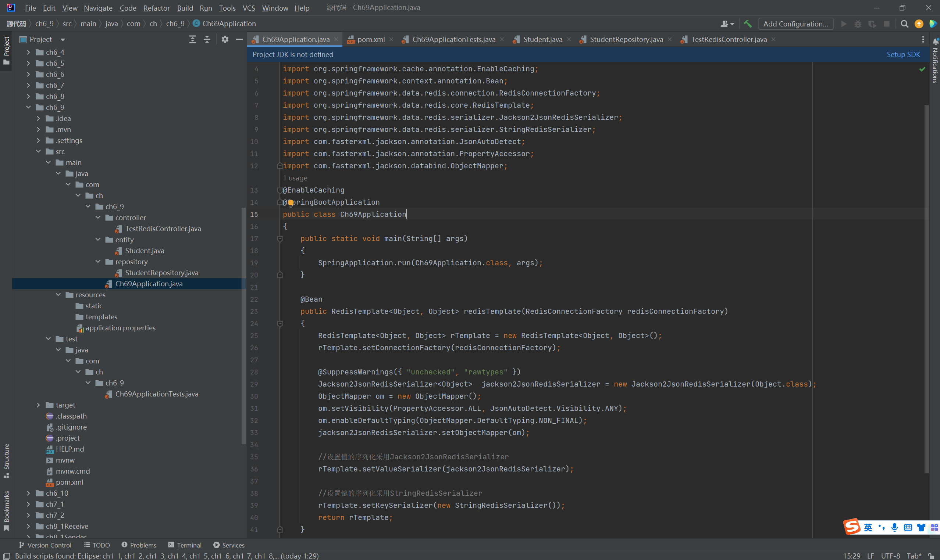Click the intention lightbulb on line 14
Screen dimensions: 940x560
click(291, 202)
